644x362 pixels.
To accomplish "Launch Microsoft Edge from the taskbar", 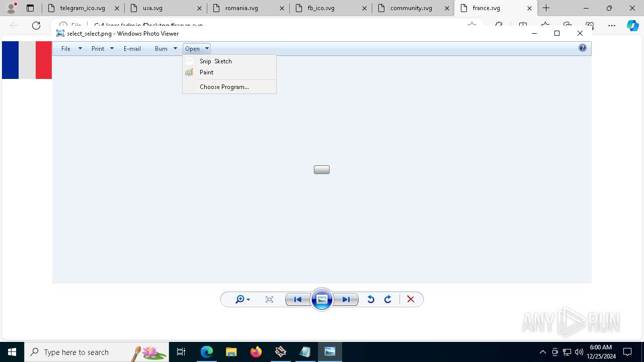I will point(207,352).
